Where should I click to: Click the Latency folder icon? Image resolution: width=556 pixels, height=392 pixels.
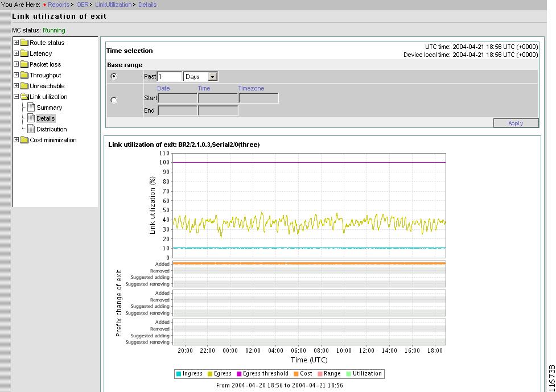[24, 53]
